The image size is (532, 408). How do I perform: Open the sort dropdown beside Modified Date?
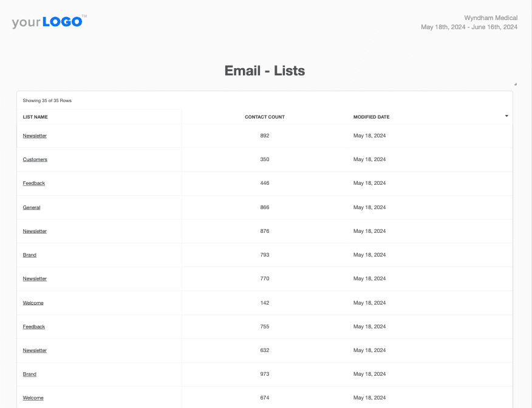[x=506, y=115]
